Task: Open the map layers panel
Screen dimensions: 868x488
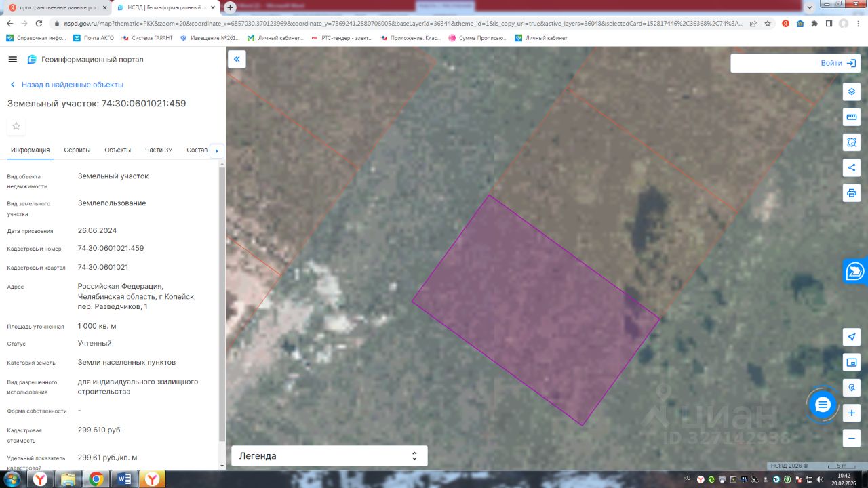Action: 852,91
